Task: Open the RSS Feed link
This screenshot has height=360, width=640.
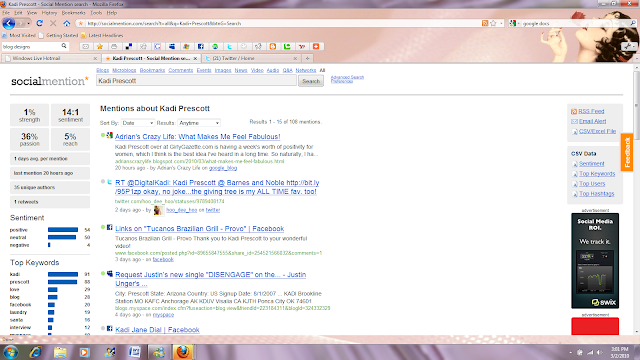Action: click(x=591, y=111)
